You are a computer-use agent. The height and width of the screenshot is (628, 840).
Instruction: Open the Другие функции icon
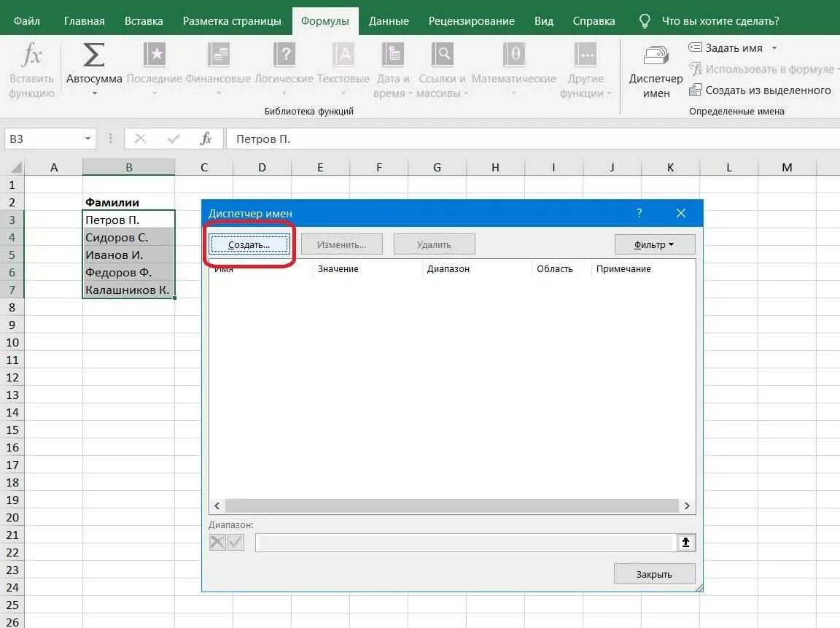pos(586,55)
